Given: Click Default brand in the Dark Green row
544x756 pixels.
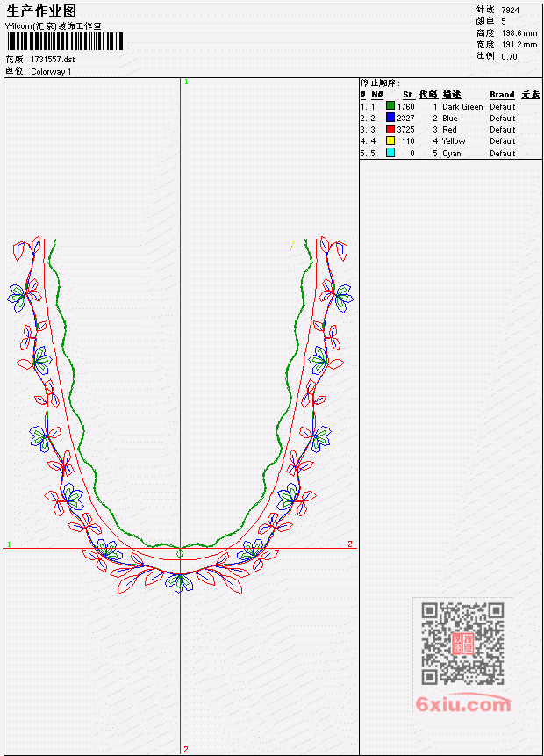Looking at the screenshot, I should coord(503,106).
